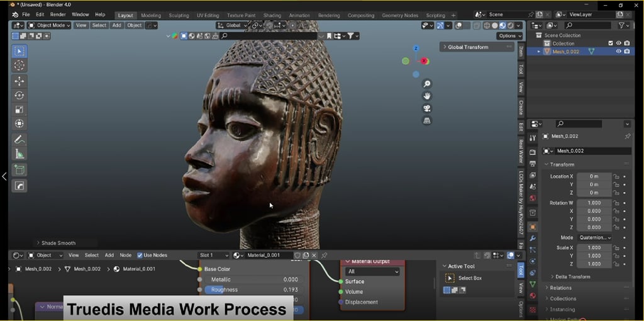Select the Select Box tool in the left toolbar

click(x=19, y=51)
